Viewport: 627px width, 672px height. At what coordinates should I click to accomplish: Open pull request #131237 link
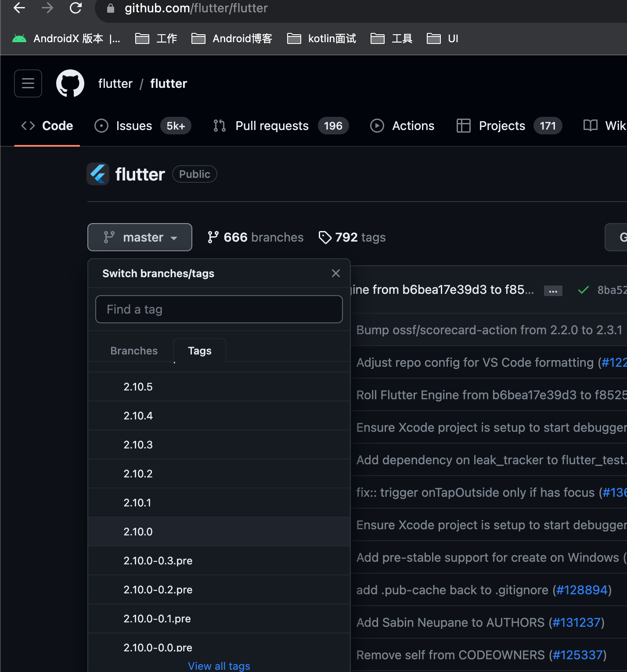coord(577,622)
